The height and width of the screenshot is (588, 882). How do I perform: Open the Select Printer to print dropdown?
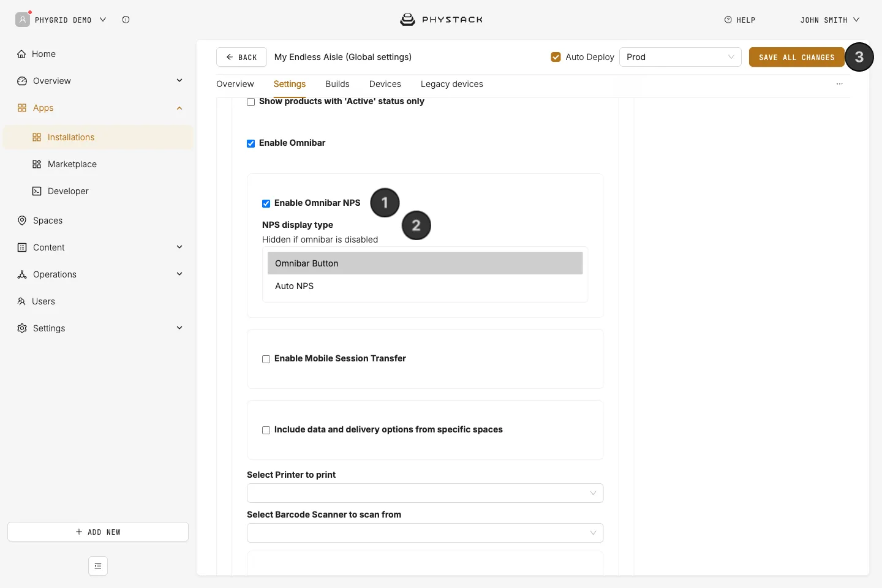(x=425, y=493)
